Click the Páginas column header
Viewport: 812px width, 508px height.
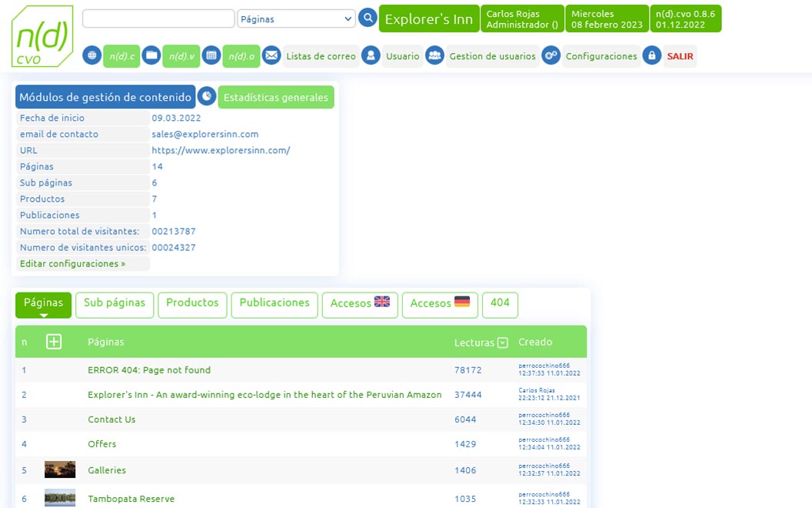105,342
